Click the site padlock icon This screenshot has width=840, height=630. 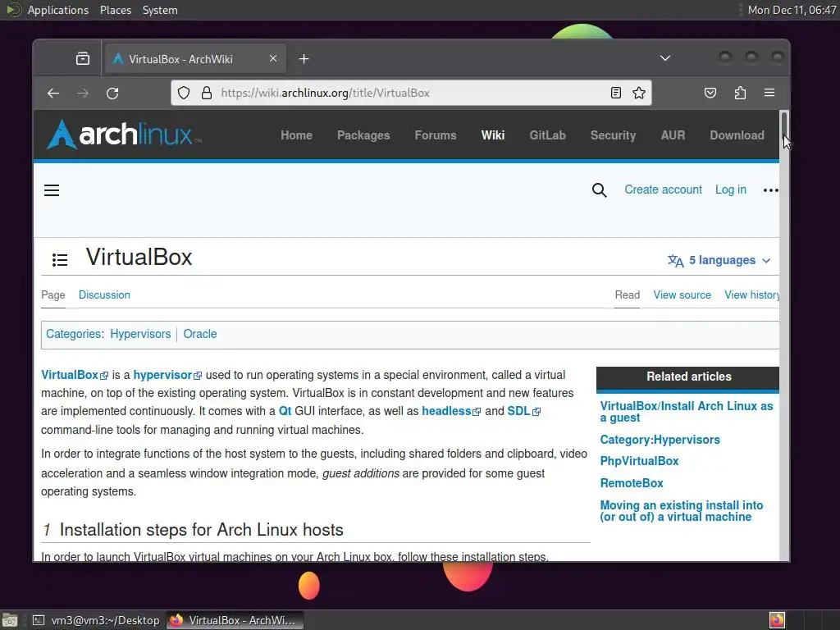click(206, 93)
